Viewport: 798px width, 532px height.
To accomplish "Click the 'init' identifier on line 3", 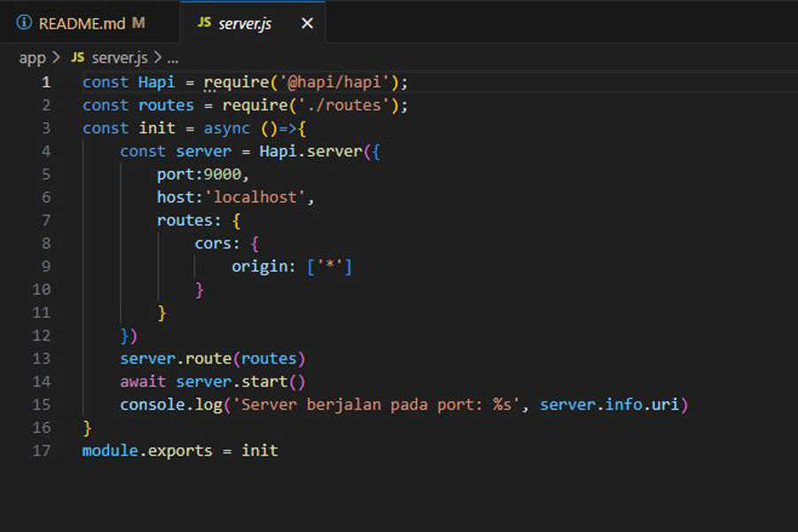I will click(157, 128).
